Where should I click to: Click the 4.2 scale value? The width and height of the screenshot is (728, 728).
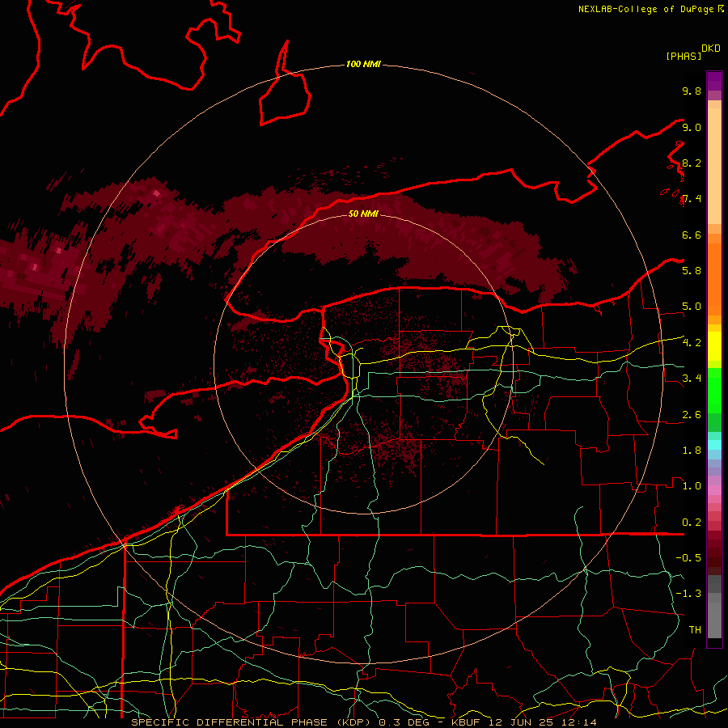click(x=692, y=343)
